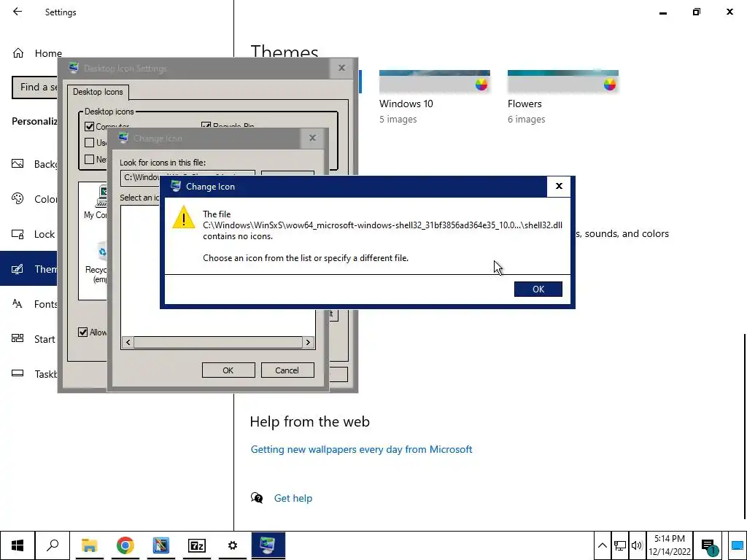Click icon list scroll right arrow
The height and width of the screenshot is (560, 747).
tap(308, 342)
